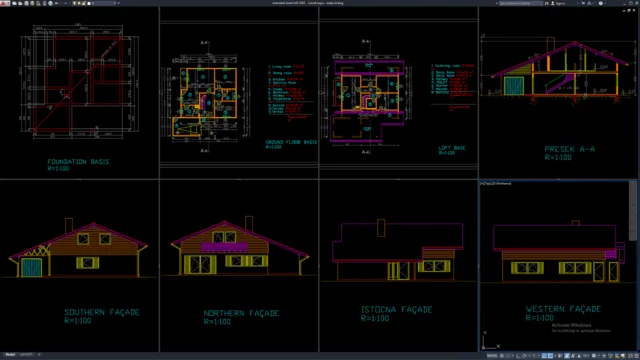
Task: Toggle the drawing grid display icon
Action: (502, 356)
